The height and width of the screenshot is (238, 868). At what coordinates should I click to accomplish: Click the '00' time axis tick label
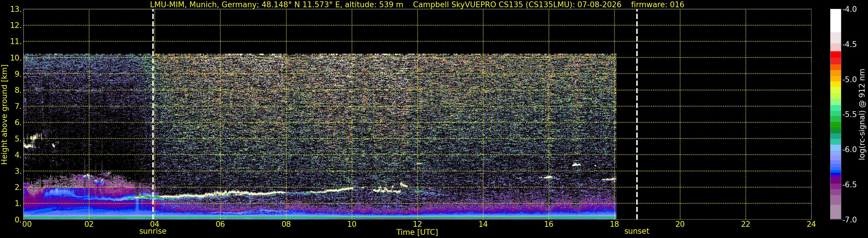(x=27, y=224)
